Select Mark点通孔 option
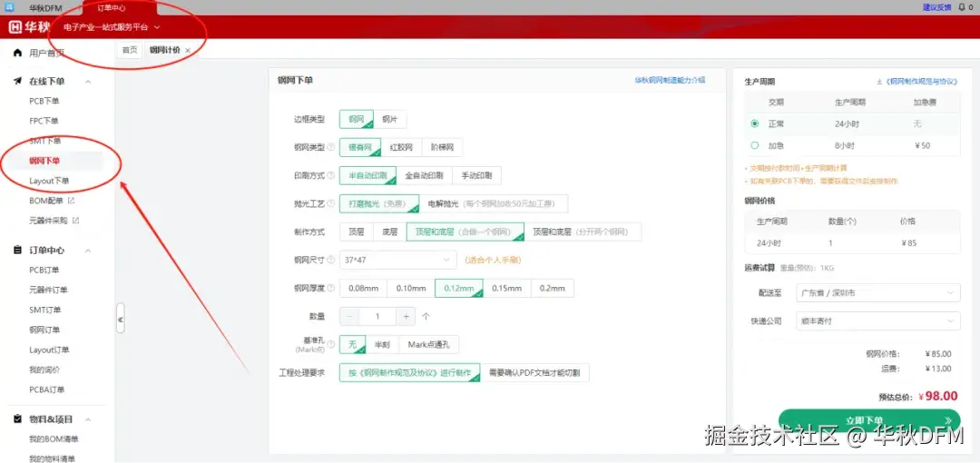Screen dimensions: 980x463 coord(428,344)
